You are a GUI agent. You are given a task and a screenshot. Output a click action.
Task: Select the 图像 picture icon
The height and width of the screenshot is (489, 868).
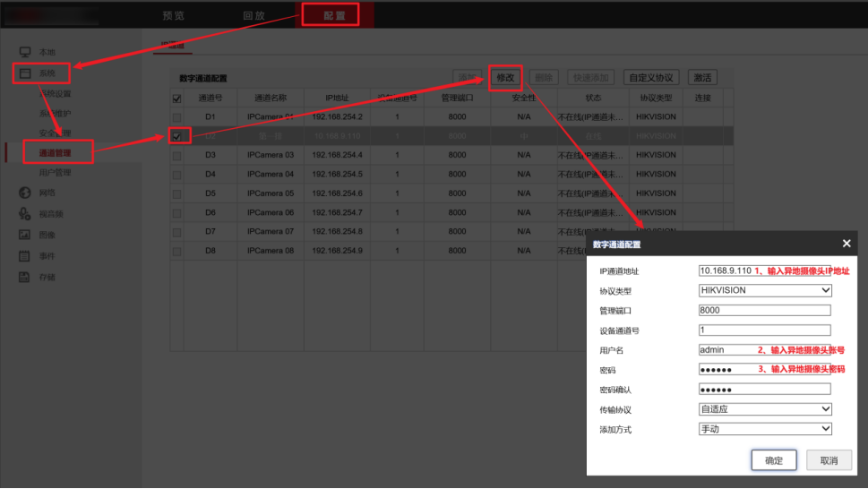click(x=25, y=235)
